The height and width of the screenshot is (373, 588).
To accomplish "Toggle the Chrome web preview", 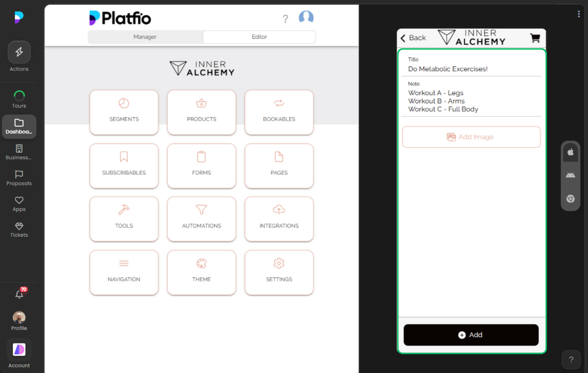I will 570,198.
